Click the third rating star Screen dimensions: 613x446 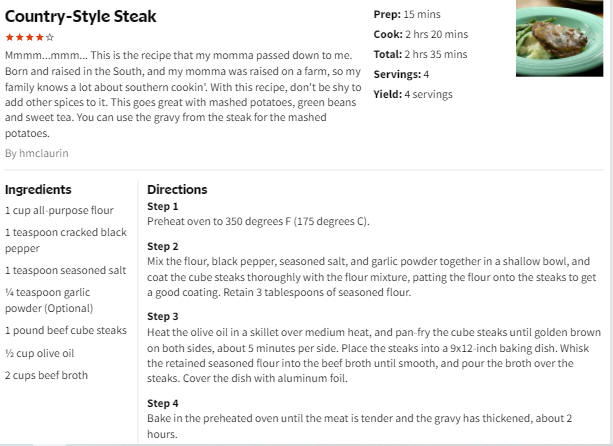click(30, 38)
